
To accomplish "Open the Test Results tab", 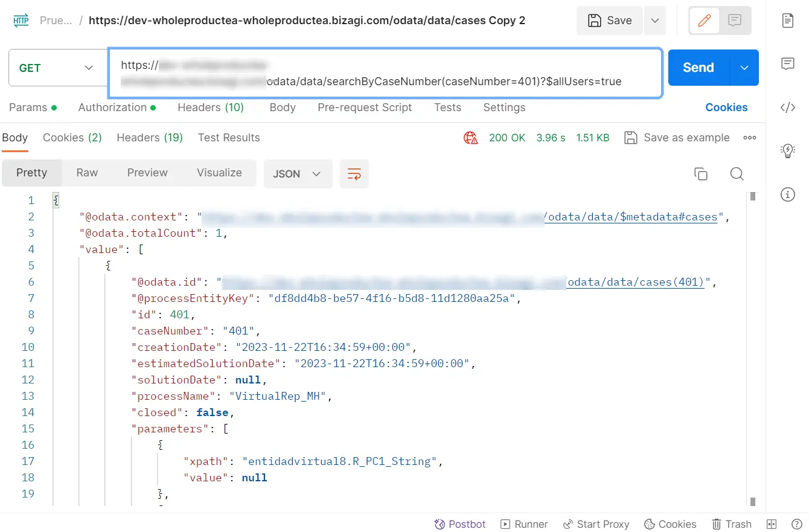I will coord(229,138).
